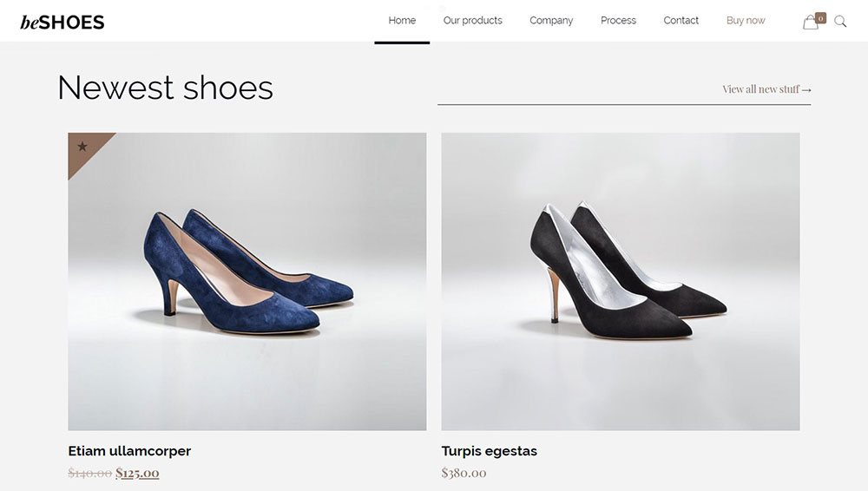868x491 pixels.
Task: Click the crossed-out $140.00 price
Action: 89,473
